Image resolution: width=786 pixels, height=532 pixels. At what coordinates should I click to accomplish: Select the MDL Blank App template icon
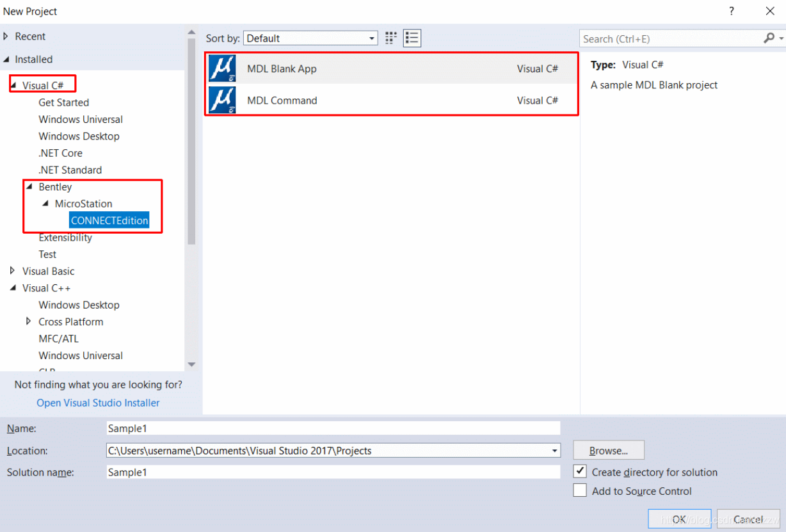tap(222, 69)
